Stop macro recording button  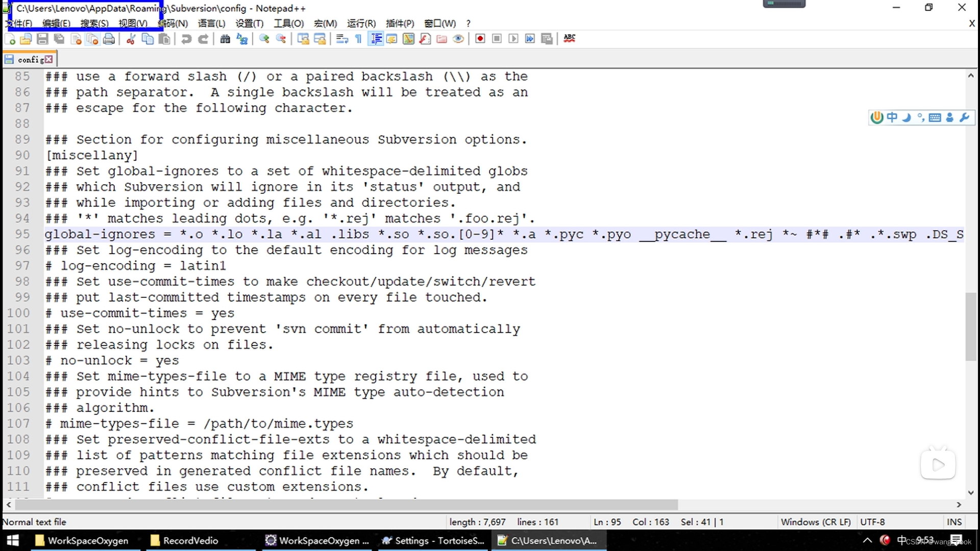coord(497,39)
